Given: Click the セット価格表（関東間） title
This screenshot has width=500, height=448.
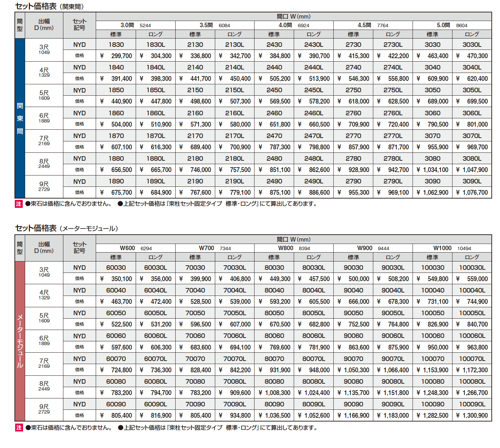Looking at the screenshot, I should click(x=50, y=7).
